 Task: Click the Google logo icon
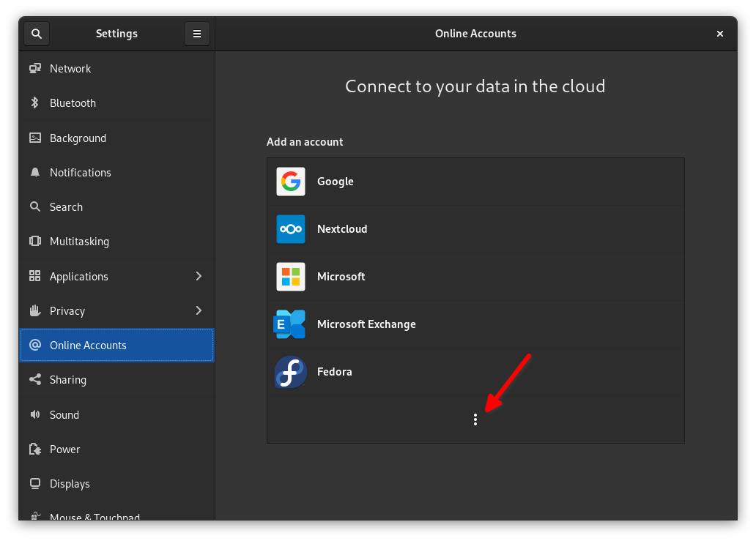pos(291,182)
